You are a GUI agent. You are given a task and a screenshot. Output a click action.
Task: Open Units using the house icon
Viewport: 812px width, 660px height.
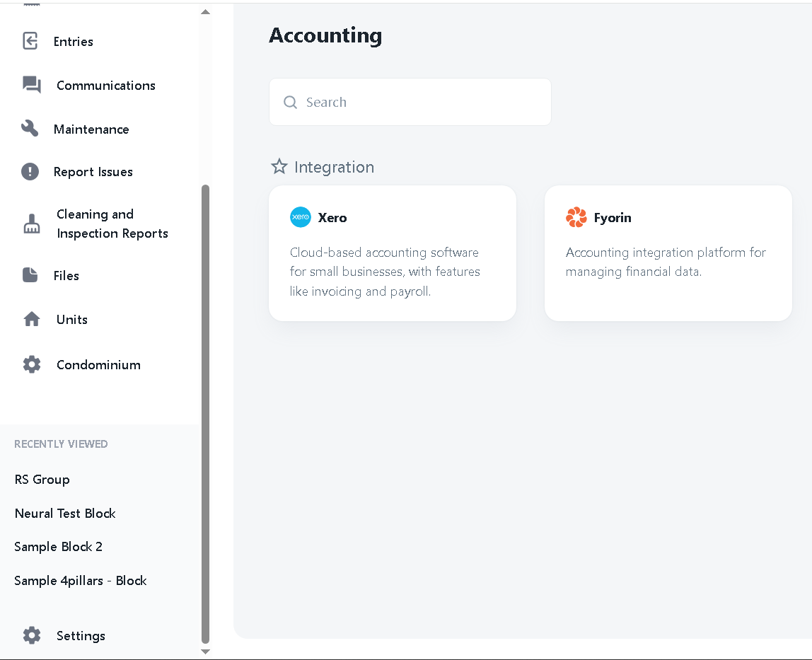(30, 318)
